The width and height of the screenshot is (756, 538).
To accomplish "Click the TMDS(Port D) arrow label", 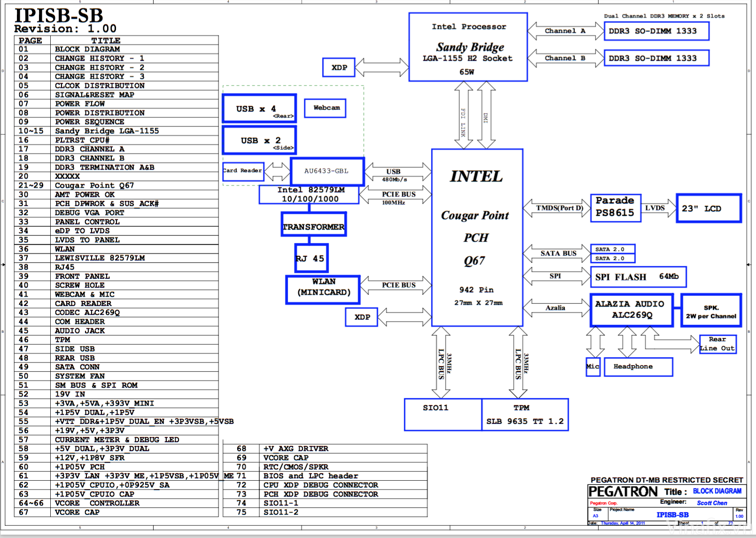I will (x=560, y=208).
